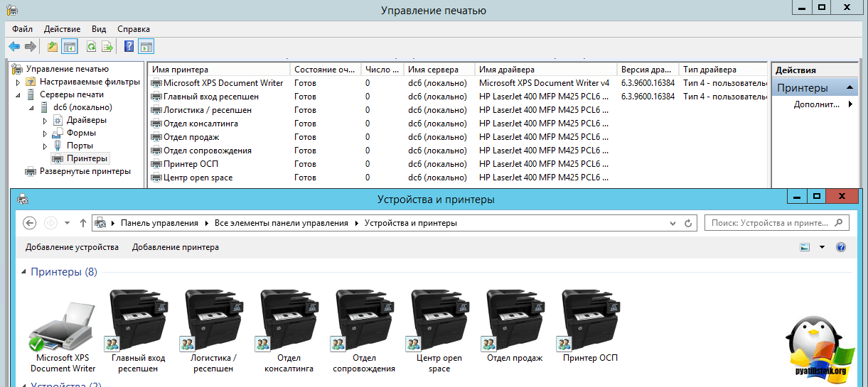This screenshot has height=387, width=868.
Task: Toggle the console tree pane toolbar icon
Action: pos(69,47)
